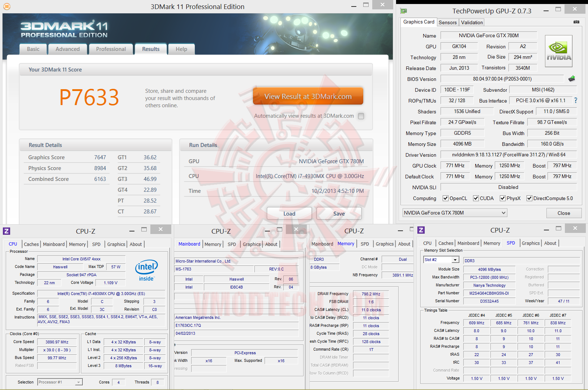Click the BIOS Version field 80.04.97.00.04
The height and width of the screenshot is (390, 588).
(502, 79)
